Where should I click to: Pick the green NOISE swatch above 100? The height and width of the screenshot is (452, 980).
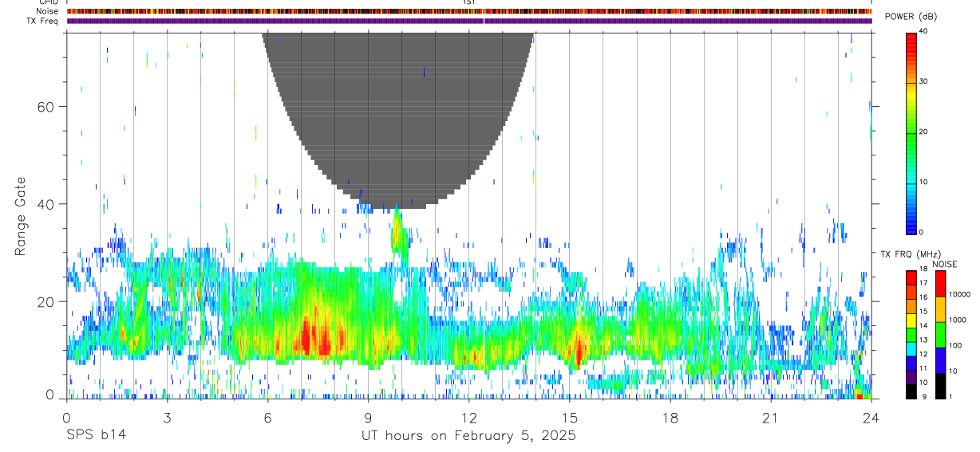click(x=940, y=335)
